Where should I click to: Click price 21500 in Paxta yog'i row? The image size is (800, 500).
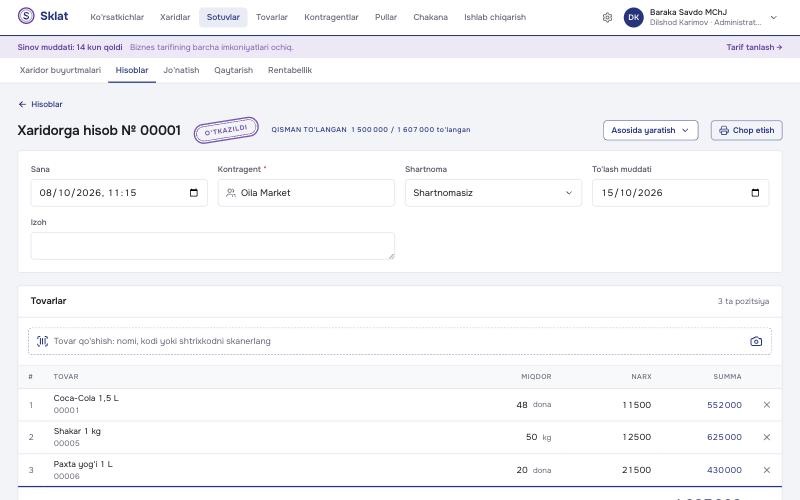point(636,470)
